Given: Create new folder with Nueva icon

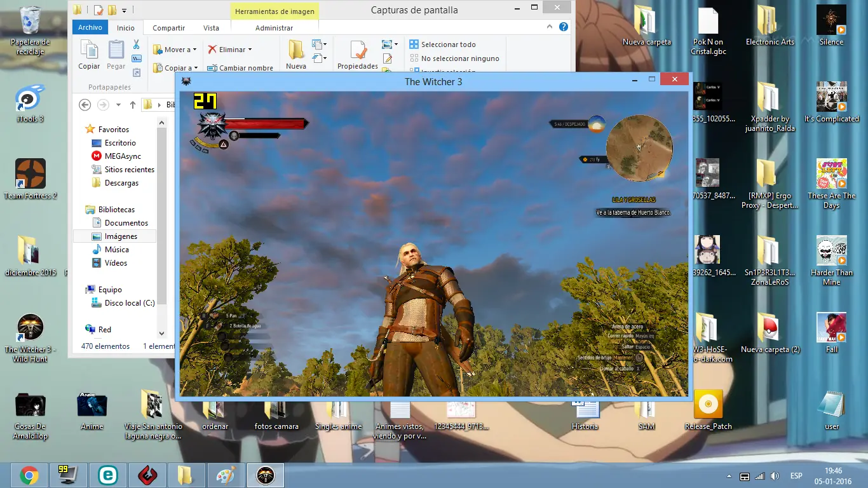Looking at the screenshot, I should click(x=296, y=55).
